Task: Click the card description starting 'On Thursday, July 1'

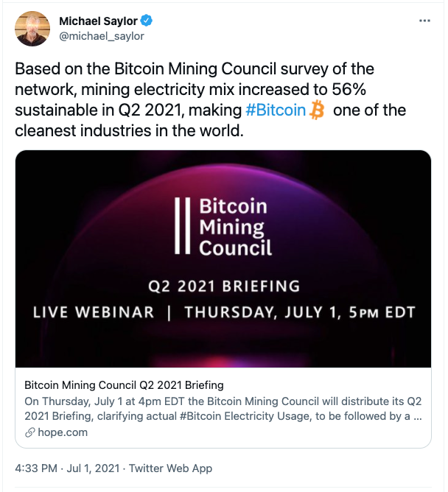Action: [223, 408]
